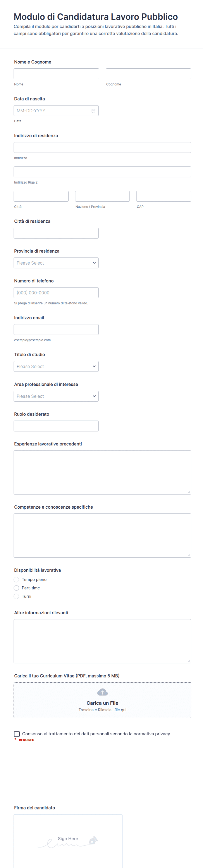Open the Provincia di residenza dropdown
The image size is (203, 868).
coord(56,263)
